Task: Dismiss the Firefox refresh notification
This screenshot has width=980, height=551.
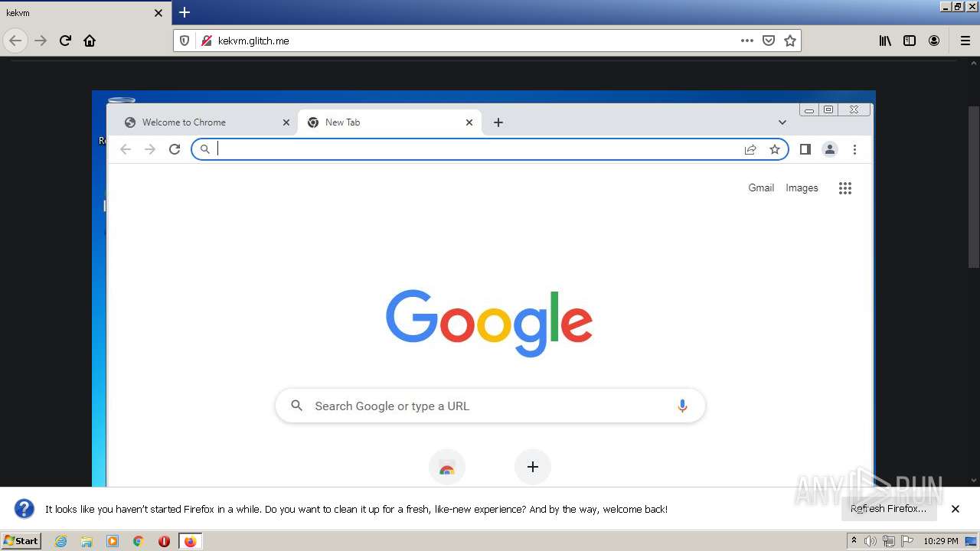Action: click(x=955, y=509)
